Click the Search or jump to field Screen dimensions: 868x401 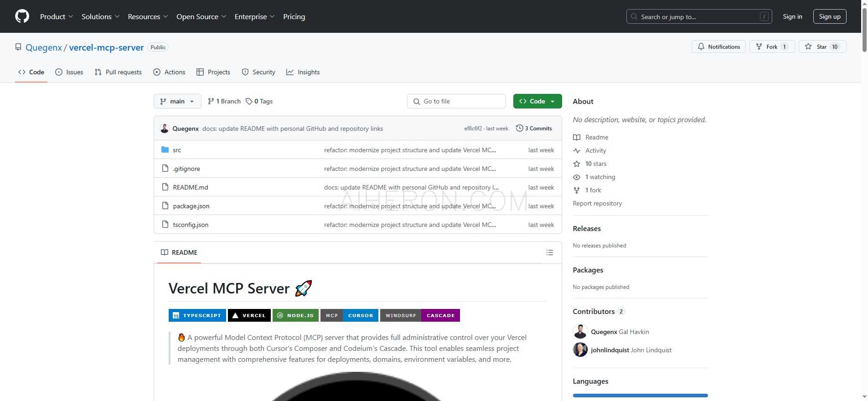pos(699,16)
